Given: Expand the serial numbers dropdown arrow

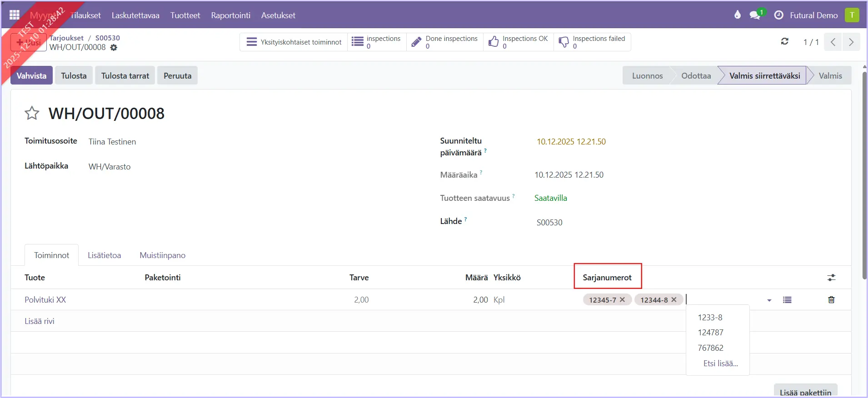Looking at the screenshot, I should tap(769, 300).
